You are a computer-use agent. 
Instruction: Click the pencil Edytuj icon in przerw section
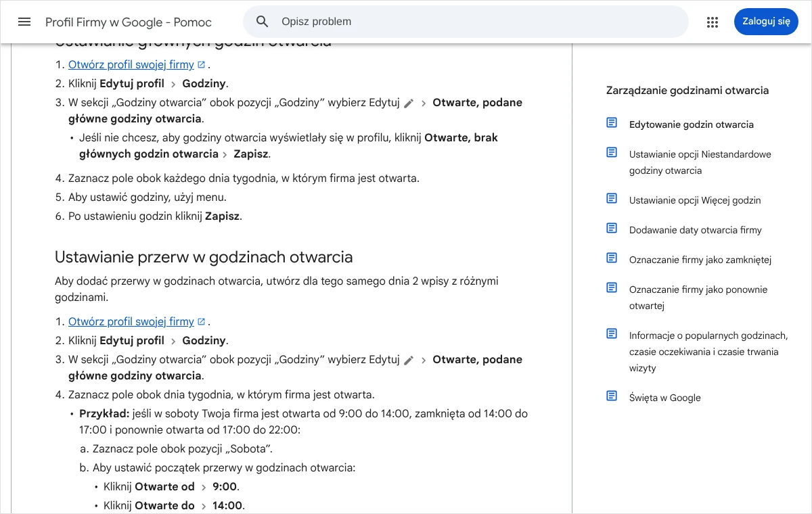click(409, 360)
